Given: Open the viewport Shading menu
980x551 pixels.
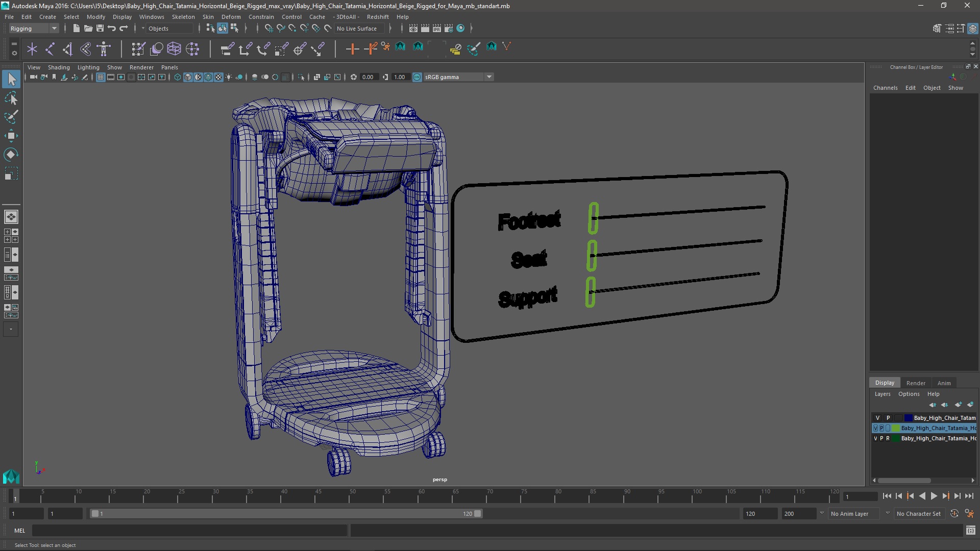Looking at the screenshot, I should [59, 67].
